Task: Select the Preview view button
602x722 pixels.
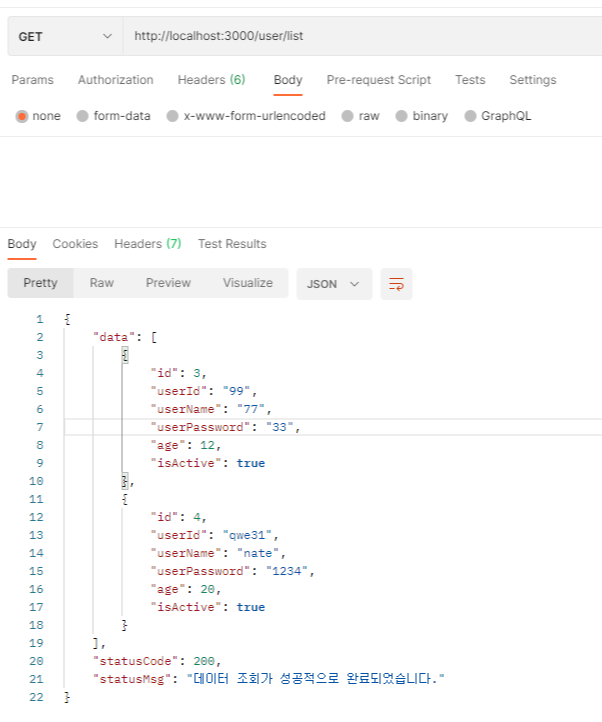Action: pos(168,283)
